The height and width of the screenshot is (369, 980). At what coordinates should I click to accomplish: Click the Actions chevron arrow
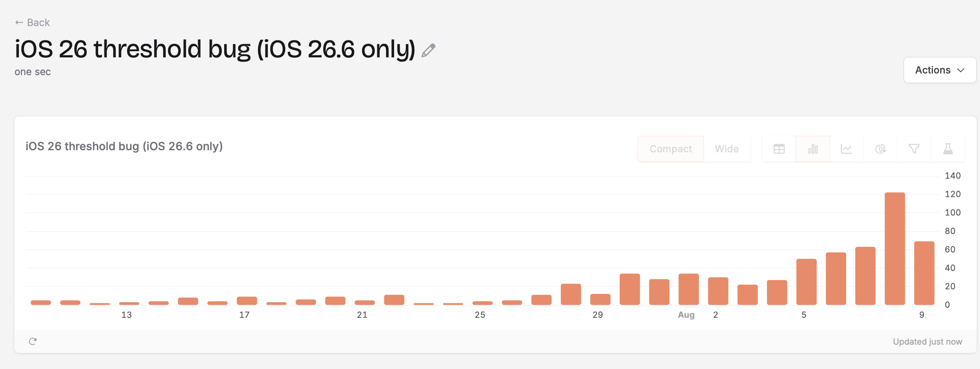[961, 71]
